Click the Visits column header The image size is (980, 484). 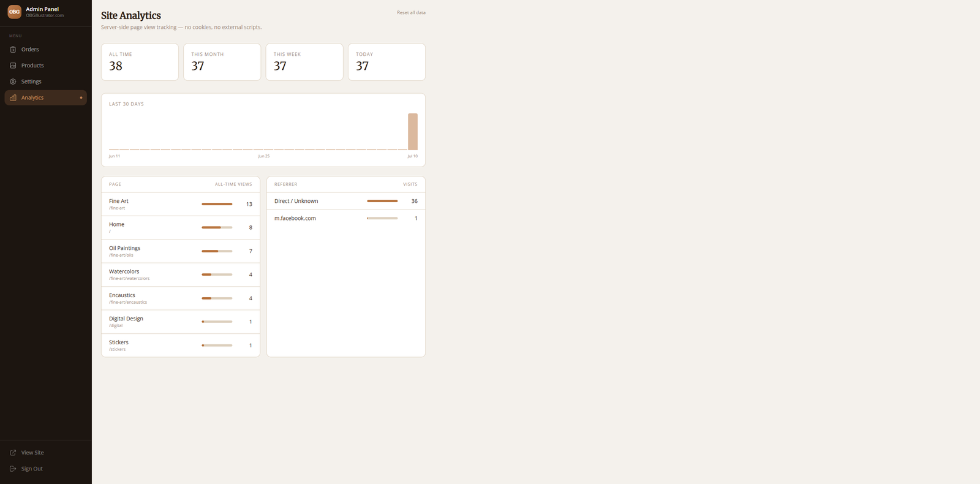pos(410,184)
